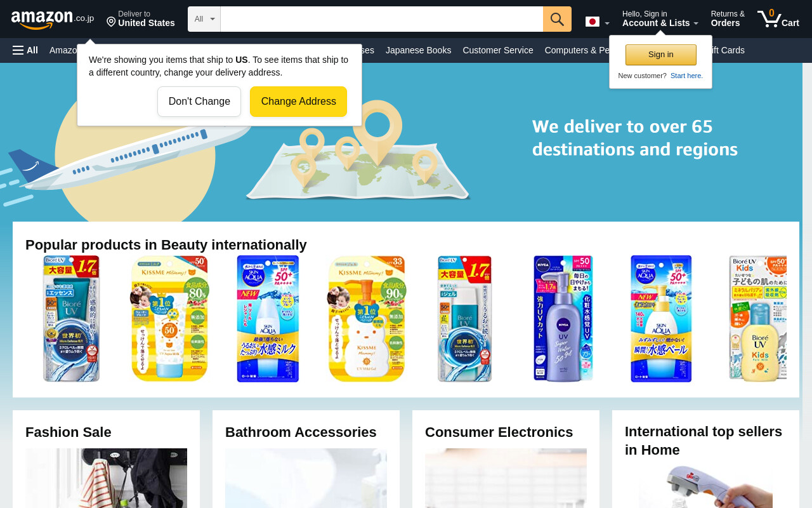Image resolution: width=812 pixels, height=508 pixels.
Task: Click the Start here new customer link
Action: tap(686, 76)
